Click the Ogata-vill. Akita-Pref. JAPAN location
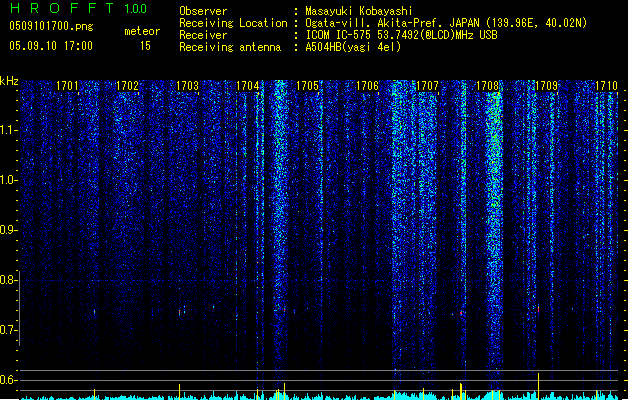 click(x=446, y=23)
